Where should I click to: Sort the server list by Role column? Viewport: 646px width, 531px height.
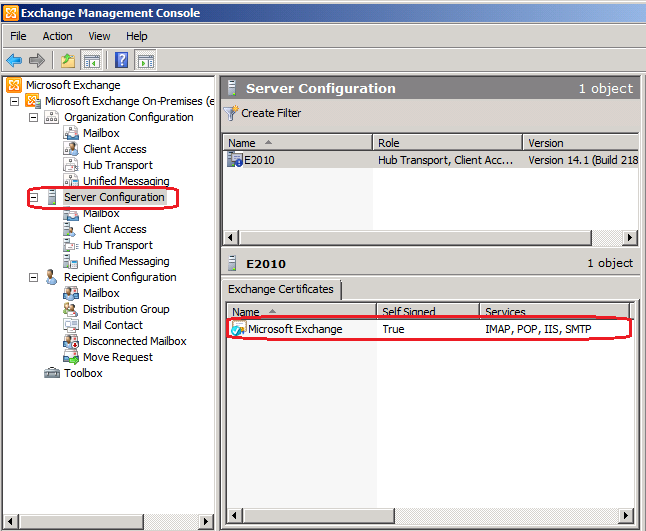(x=447, y=143)
